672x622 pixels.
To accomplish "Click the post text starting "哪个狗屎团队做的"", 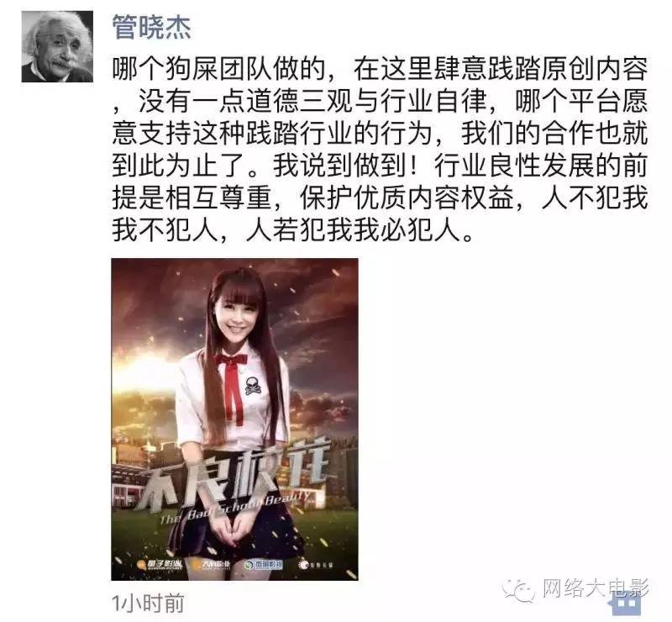I will click(x=381, y=150).
